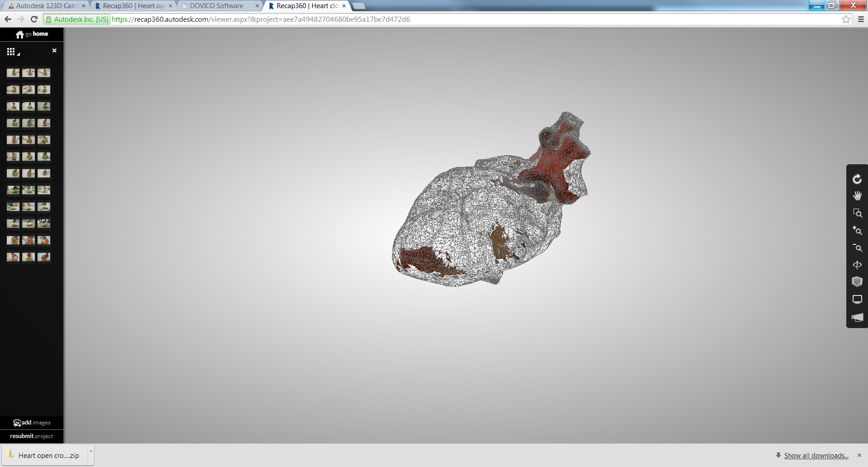
Task: Click the turntable spin icon
Action: point(857,265)
